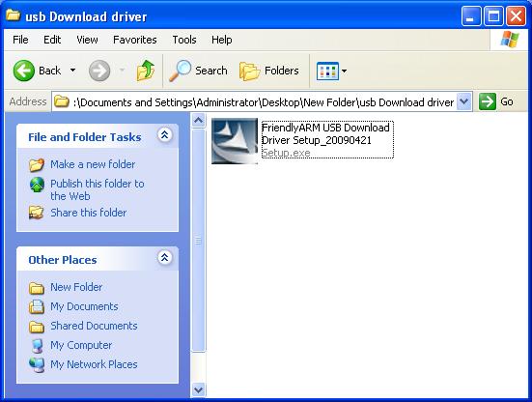Toggle the Folders pane icon
This screenshot has width=532, height=402.
[x=249, y=71]
